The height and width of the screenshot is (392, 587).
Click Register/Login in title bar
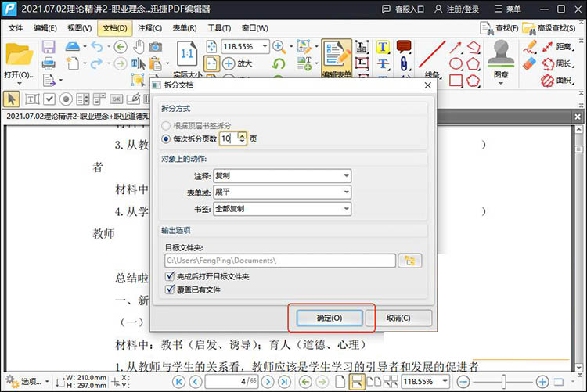click(457, 9)
